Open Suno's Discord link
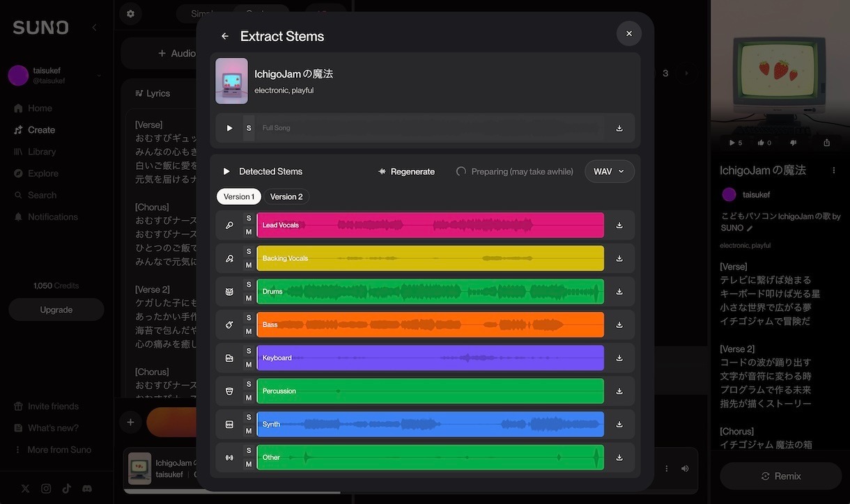 tap(87, 489)
